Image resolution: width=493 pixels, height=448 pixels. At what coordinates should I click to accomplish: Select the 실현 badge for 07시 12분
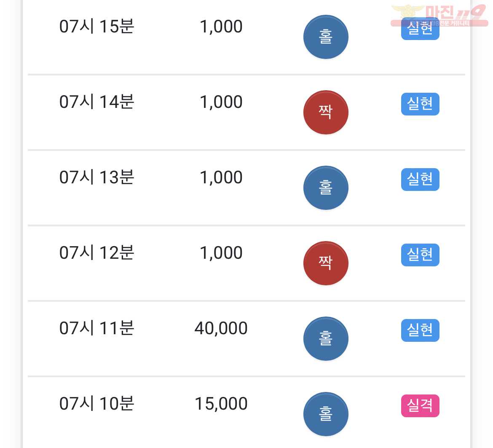click(x=420, y=255)
